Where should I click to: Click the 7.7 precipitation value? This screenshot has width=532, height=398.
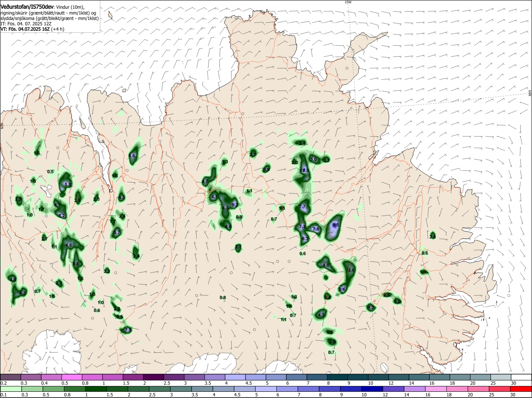pos(303,206)
